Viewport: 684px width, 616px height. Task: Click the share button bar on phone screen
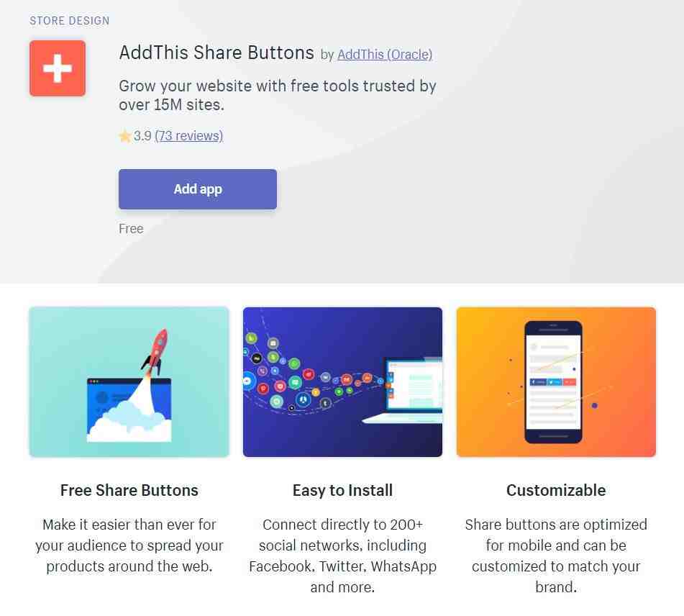552,382
